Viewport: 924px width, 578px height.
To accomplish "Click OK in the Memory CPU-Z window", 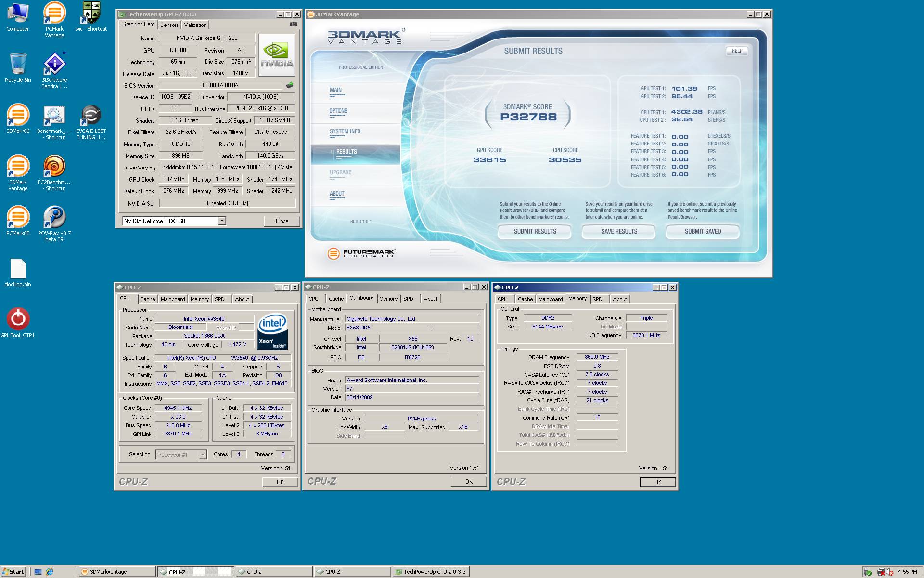I will pos(658,482).
